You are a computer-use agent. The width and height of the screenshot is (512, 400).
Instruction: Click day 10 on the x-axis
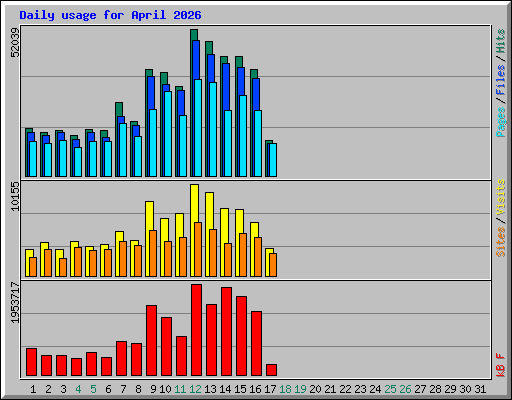(x=165, y=389)
